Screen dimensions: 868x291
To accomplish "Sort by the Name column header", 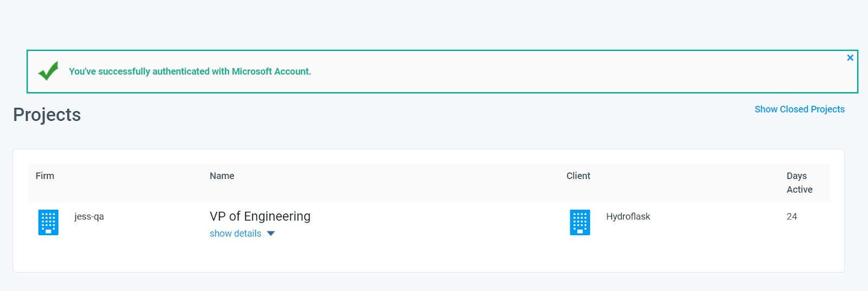I will point(222,176).
